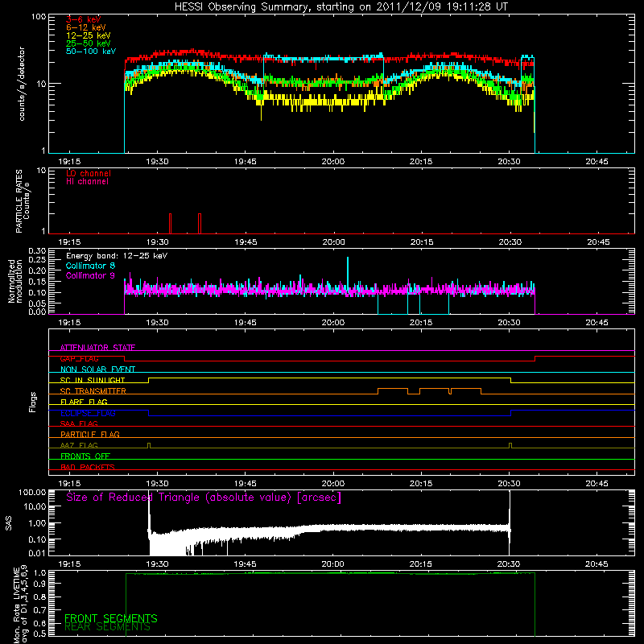The image size is (644, 644).
Task: Click the LO channel legend label
Action: click(89, 173)
